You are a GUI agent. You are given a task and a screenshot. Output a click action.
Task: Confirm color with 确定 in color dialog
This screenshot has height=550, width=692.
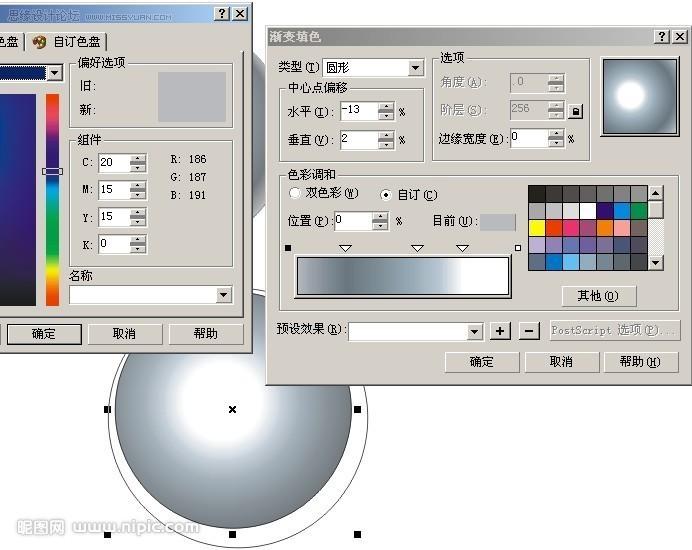point(44,334)
